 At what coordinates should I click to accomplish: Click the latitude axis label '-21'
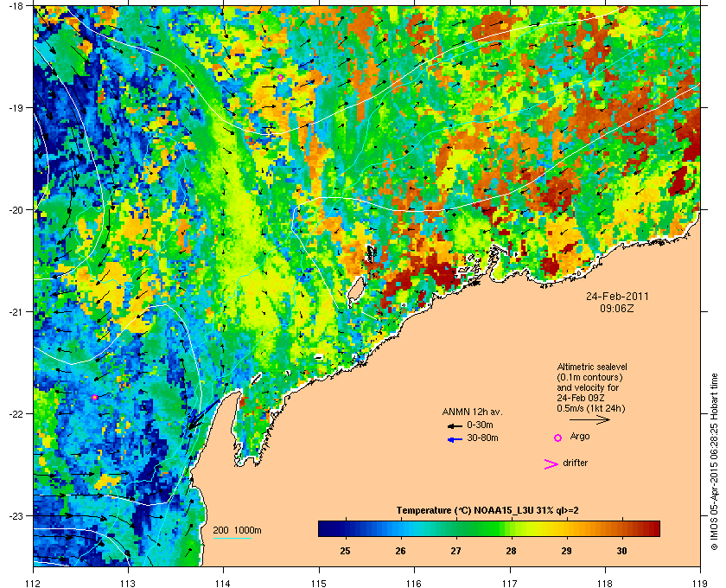16,311
